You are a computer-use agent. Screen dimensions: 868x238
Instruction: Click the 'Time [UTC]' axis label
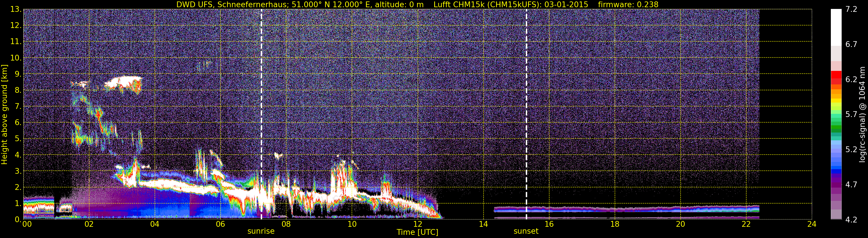tap(417, 232)
